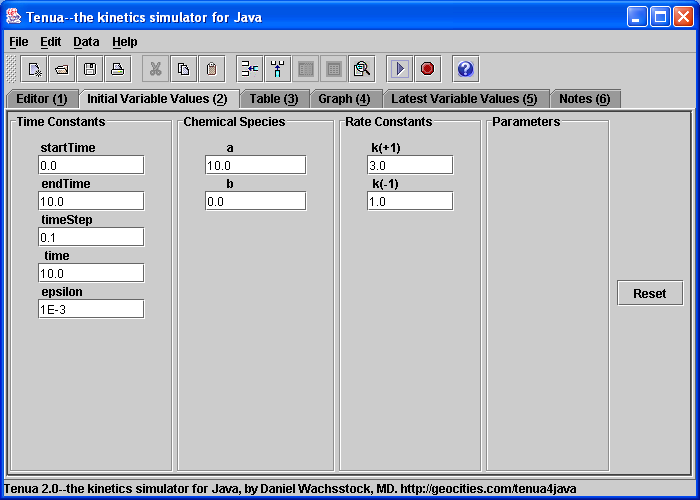Click the startTime input field
The width and height of the screenshot is (700, 500).
(x=91, y=165)
